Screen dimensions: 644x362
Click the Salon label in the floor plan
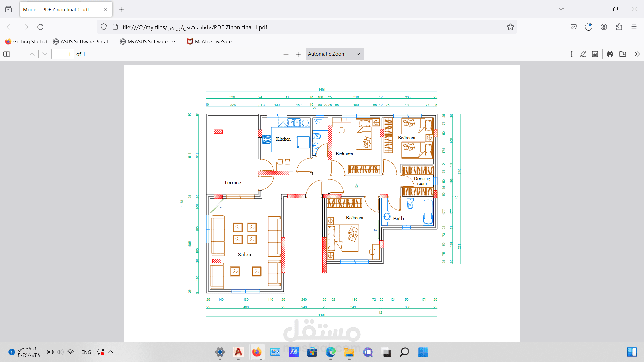(x=245, y=255)
